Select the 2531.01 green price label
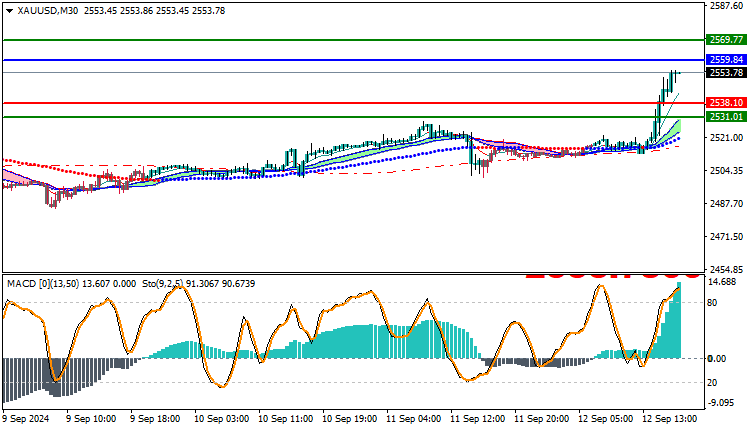 pos(726,117)
